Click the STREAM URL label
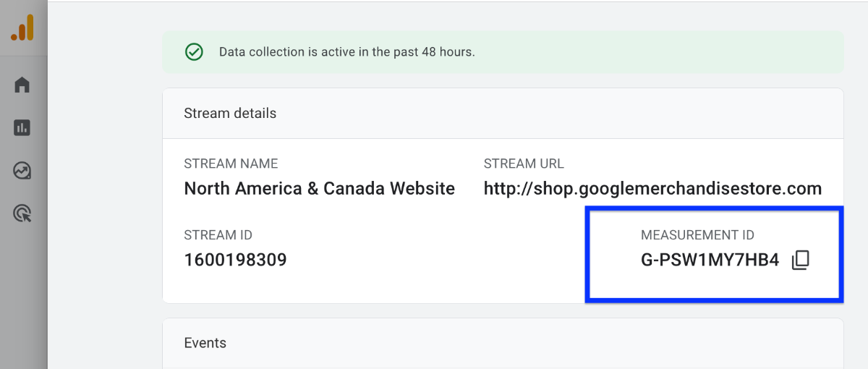868x369 pixels. tap(524, 164)
